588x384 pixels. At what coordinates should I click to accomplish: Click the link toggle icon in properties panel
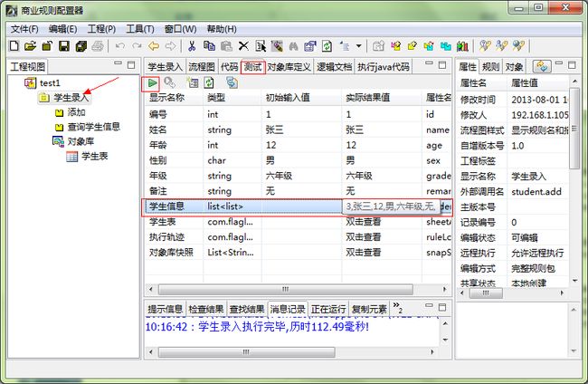point(542,67)
